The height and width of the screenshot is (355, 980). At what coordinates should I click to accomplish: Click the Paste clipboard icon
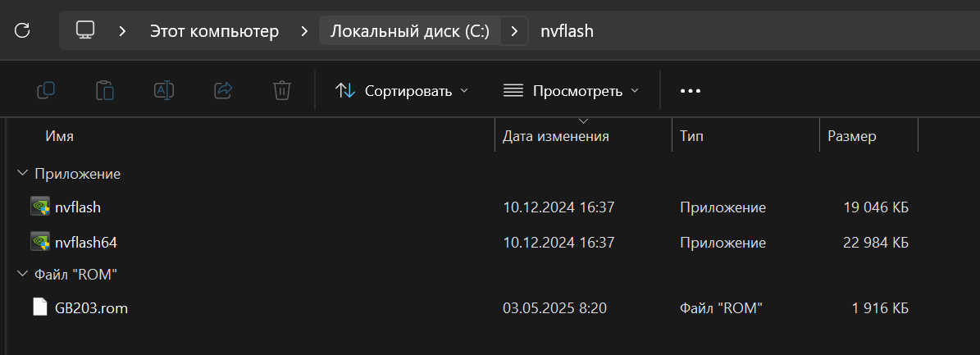pyautogui.click(x=105, y=90)
